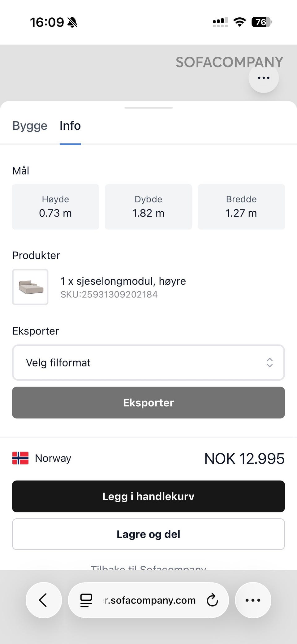Select the Info tab
This screenshot has width=297, height=644.
tap(70, 126)
